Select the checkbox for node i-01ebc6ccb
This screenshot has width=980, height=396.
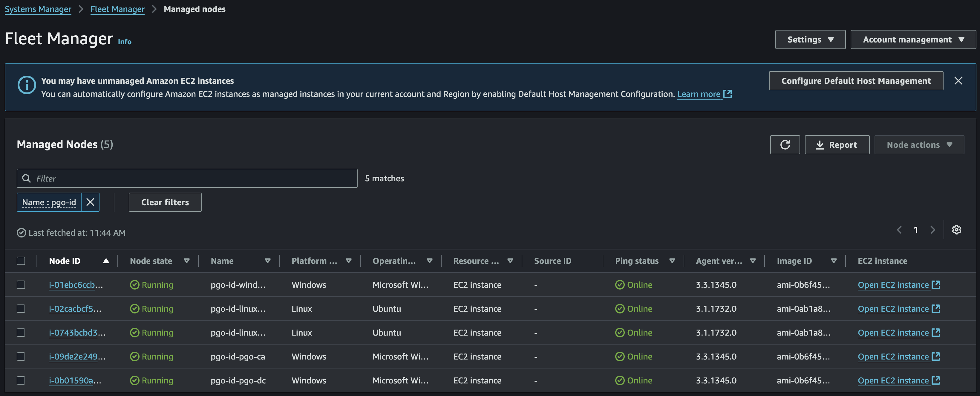click(21, 284)
